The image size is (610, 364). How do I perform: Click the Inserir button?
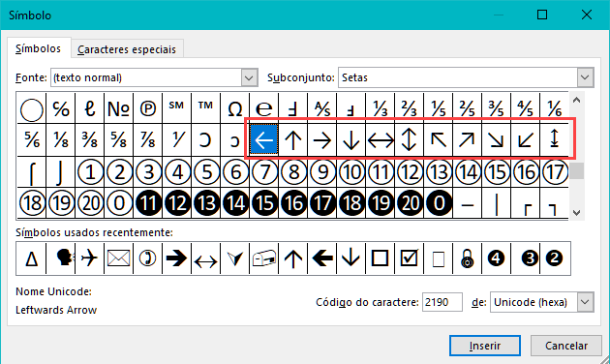pos(485,346)
